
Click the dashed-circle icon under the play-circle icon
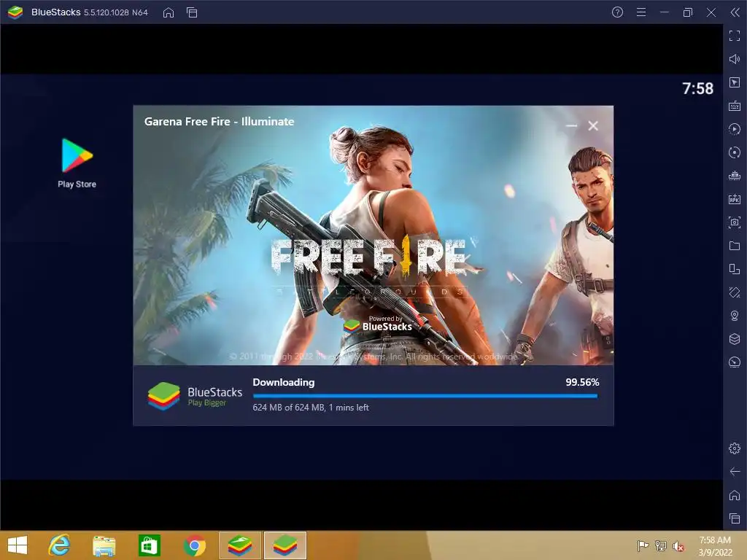[x=735, y=152]
